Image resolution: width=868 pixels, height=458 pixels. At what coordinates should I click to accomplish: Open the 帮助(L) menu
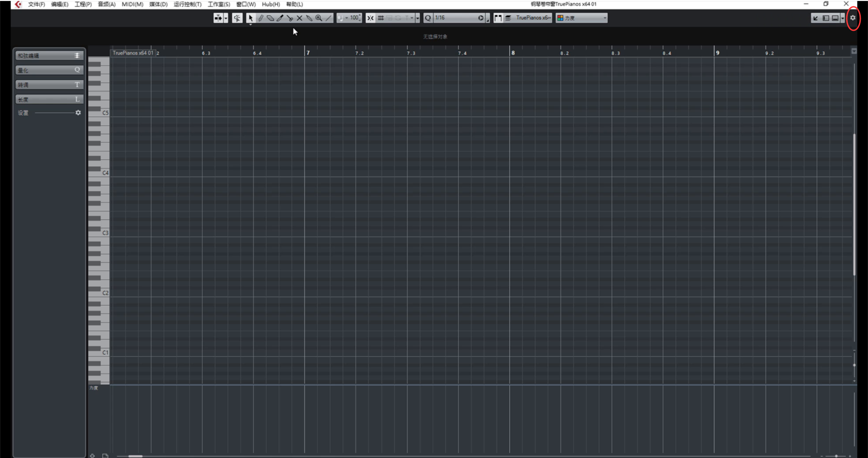294,4
